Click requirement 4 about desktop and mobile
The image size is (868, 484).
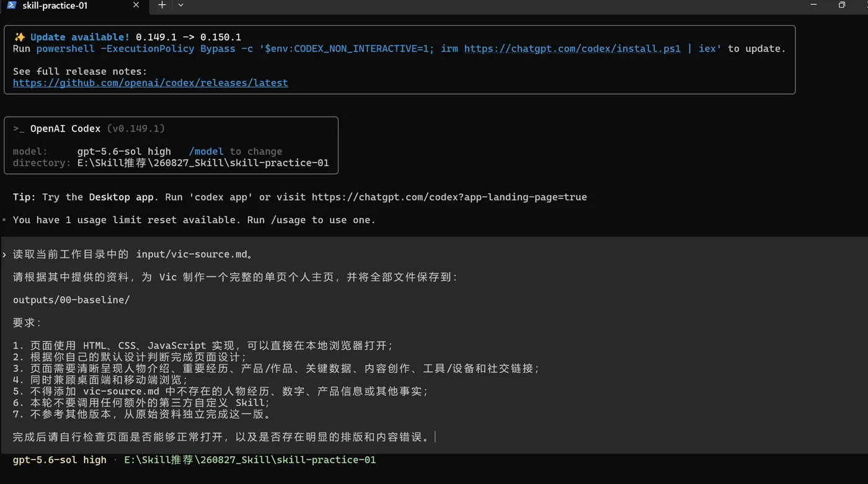coord(100,380)
